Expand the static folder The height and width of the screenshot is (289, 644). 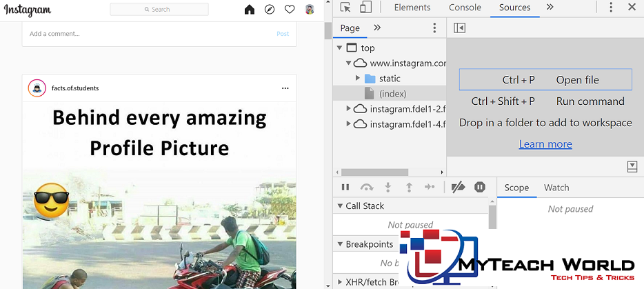click(x=357, y=78)
